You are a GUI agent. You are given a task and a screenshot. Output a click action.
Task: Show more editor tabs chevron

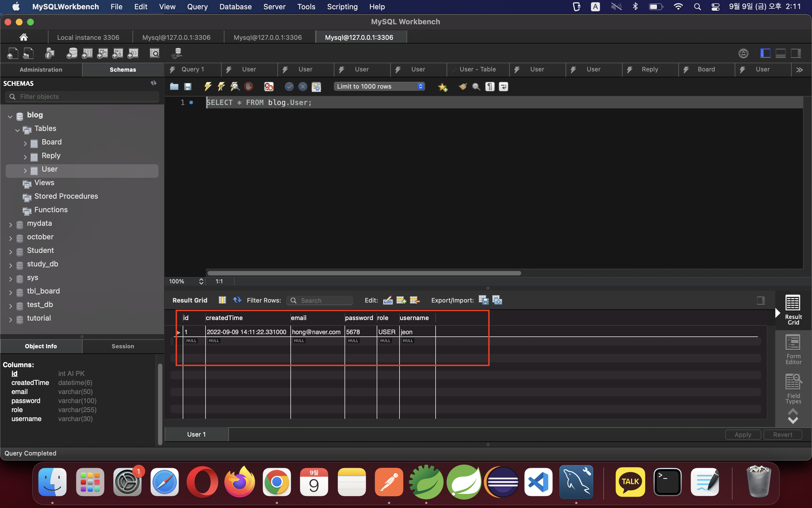[x=800, y=69]
